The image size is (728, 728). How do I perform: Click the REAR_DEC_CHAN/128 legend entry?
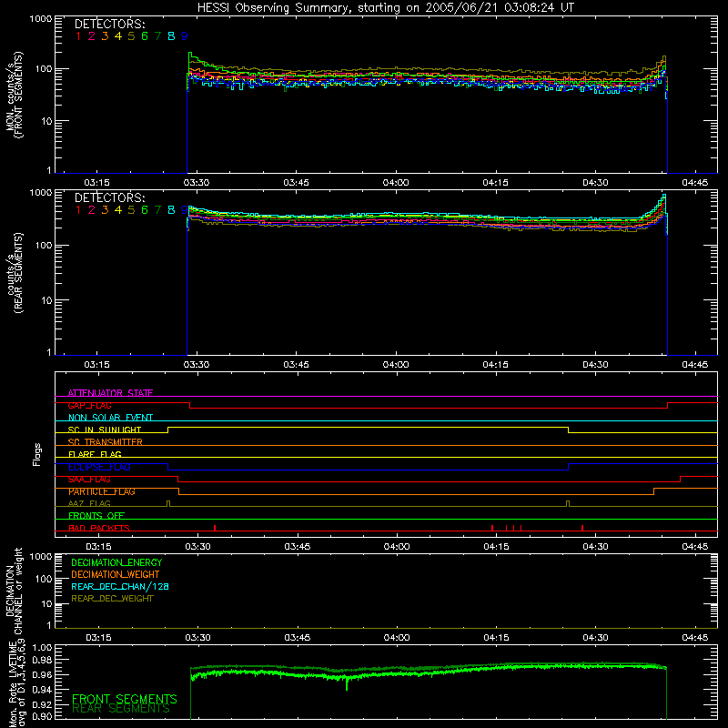point(120,586)
